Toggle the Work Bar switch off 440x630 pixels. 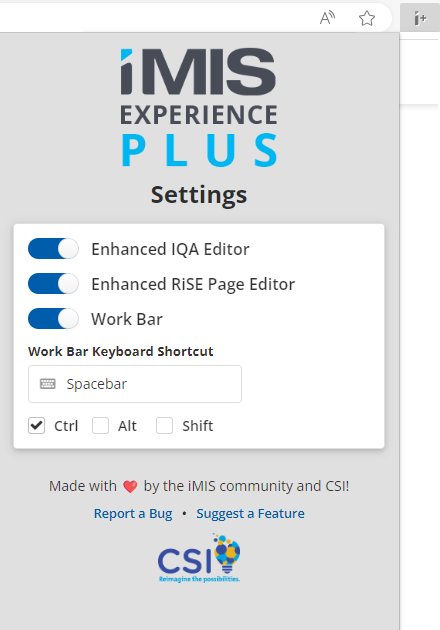(x=53, y=319)
